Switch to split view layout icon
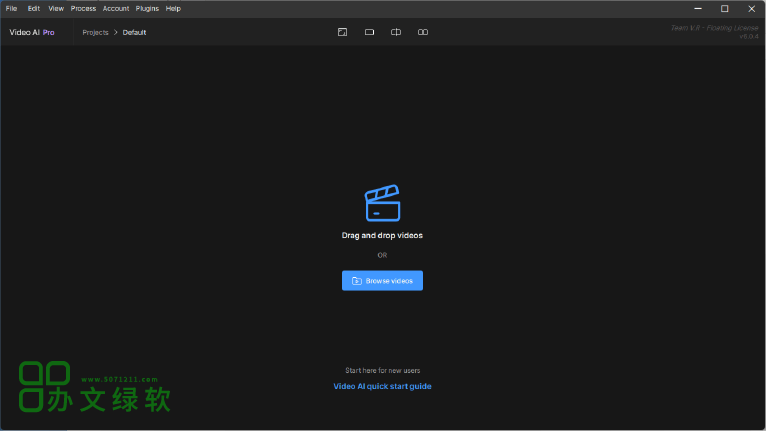 coord(396,32)
